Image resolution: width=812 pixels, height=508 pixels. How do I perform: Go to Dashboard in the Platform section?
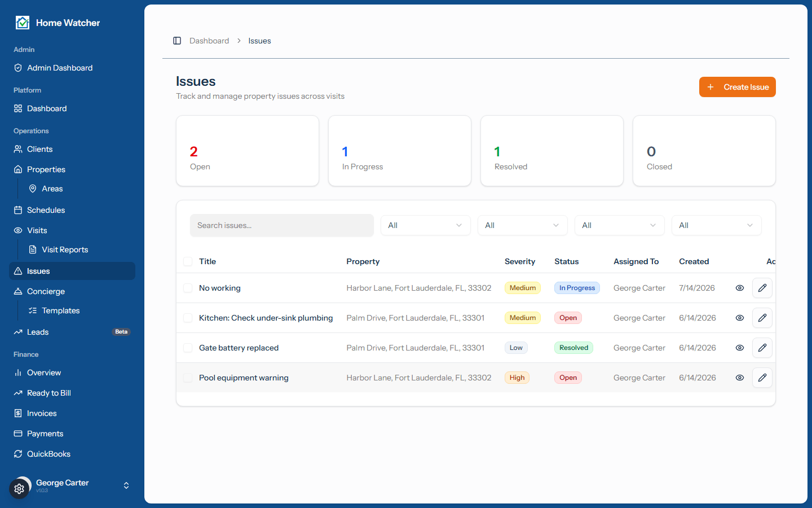click(x=72, y=108)
